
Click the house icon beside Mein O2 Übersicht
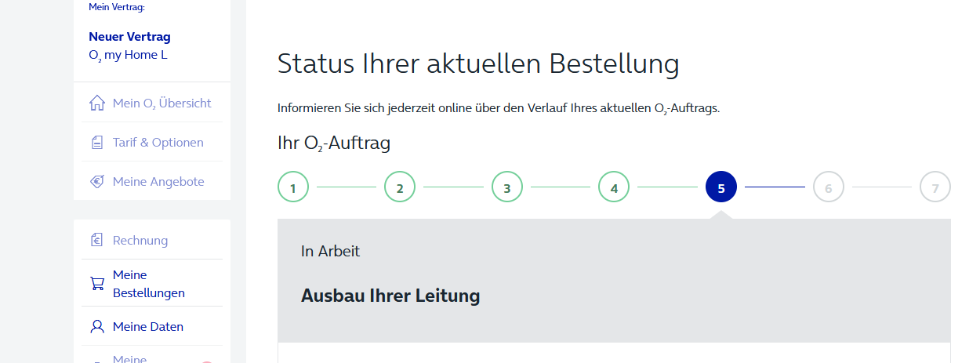coord(97,103)
